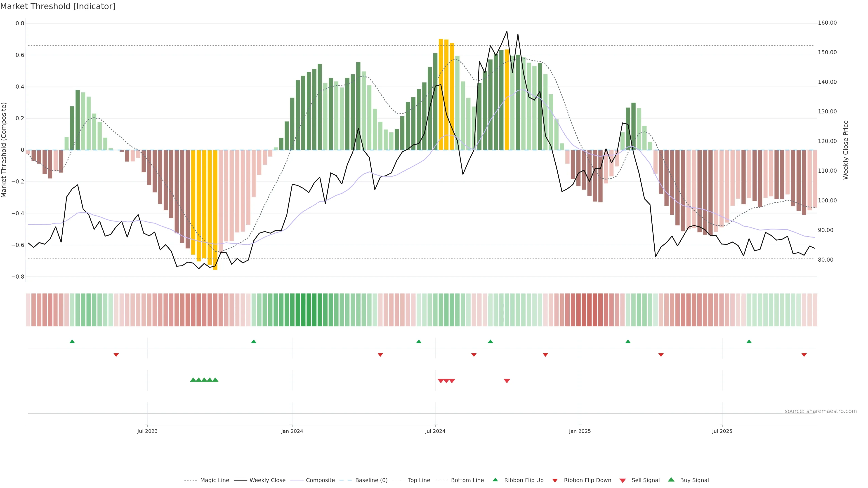
Task: Click the source: sharemaestro.com text
Action: click(821, 411)
